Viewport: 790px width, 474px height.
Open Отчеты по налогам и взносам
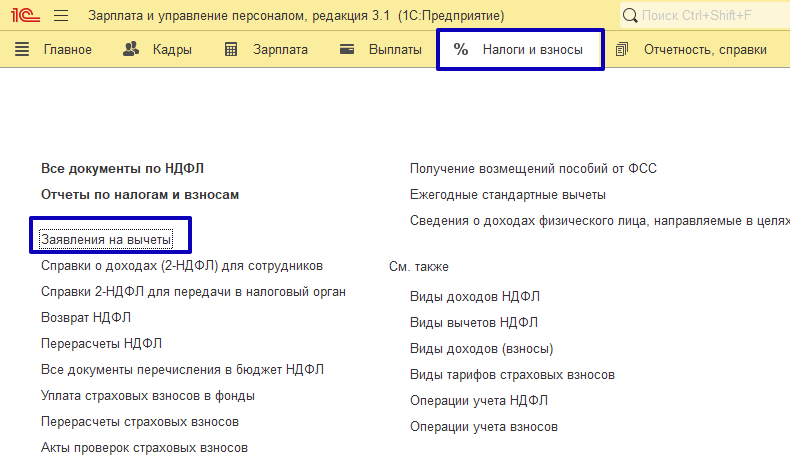tap(140, 195)
